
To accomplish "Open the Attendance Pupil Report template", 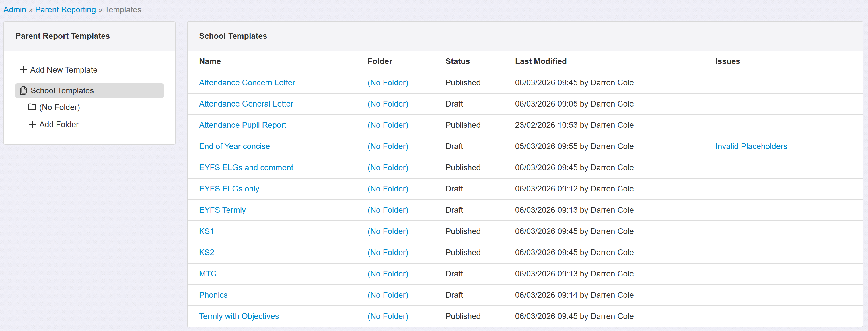I will [x=242, y=125].
